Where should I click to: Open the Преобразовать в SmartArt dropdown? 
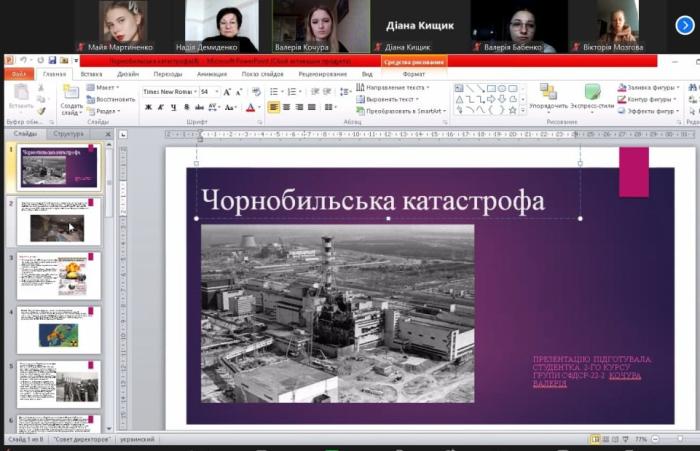coord(401,111)
